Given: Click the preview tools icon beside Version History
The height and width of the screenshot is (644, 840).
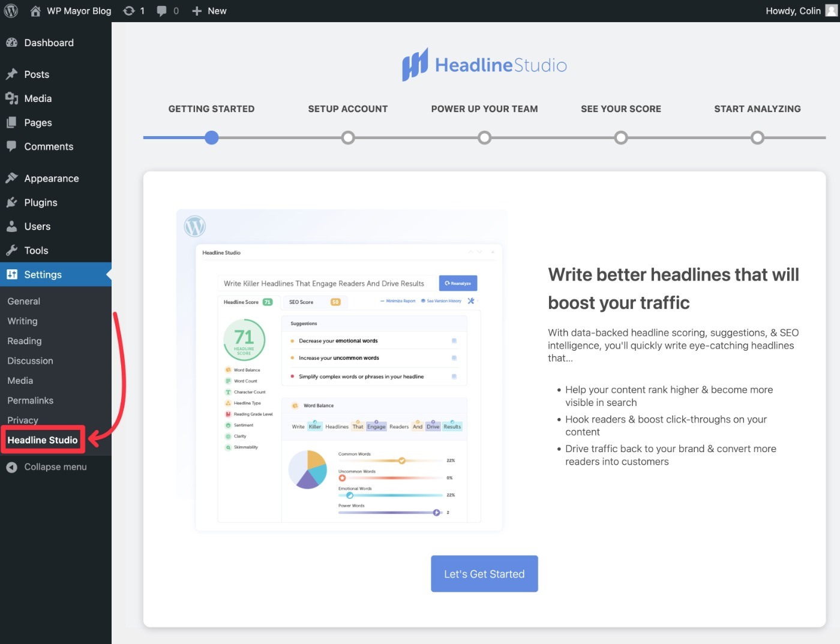Looking at the screenshot, I should pos(471,301).
